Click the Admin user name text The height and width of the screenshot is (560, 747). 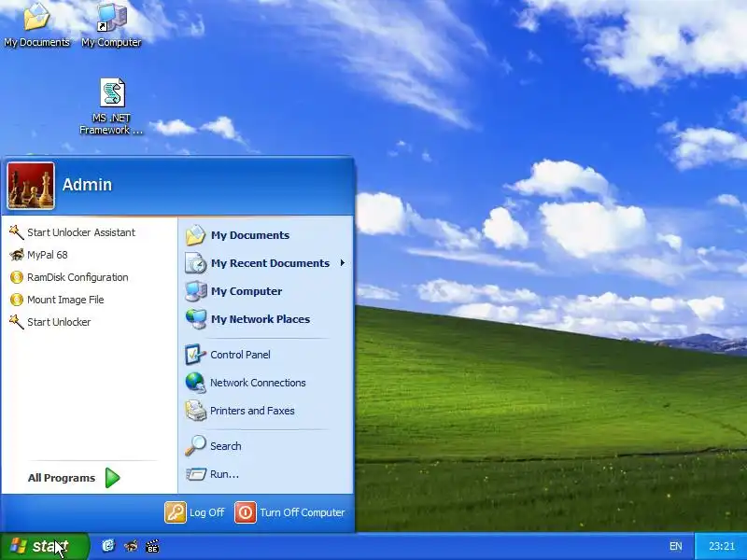coord(87,185)
